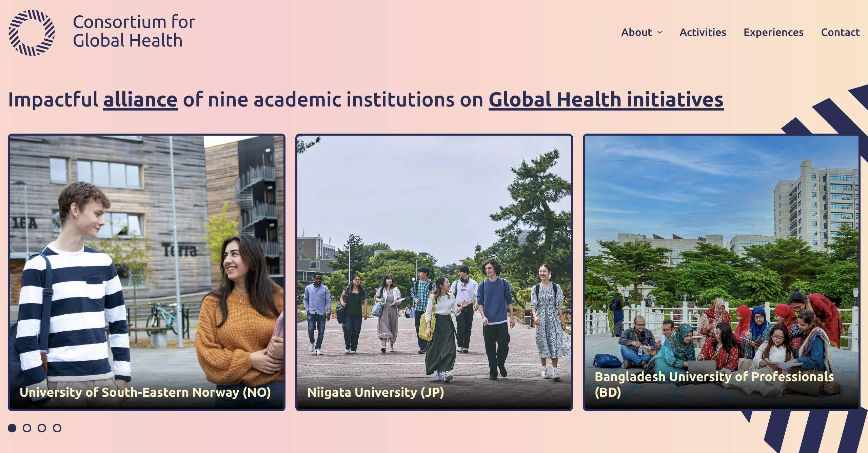
Task: Click the Niigata University (JP) caption
Action: [x=376, y=392]
